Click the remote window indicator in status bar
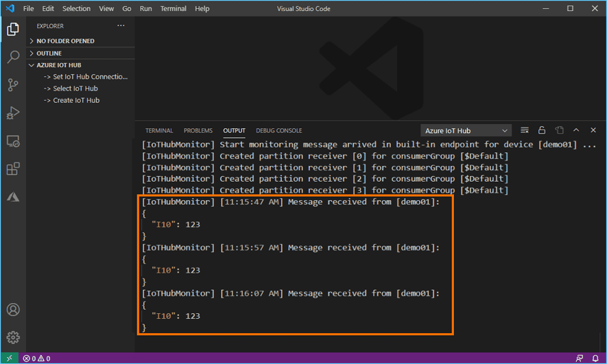The image size is (607, 364). pyautogui.click(x=10, y=359)
